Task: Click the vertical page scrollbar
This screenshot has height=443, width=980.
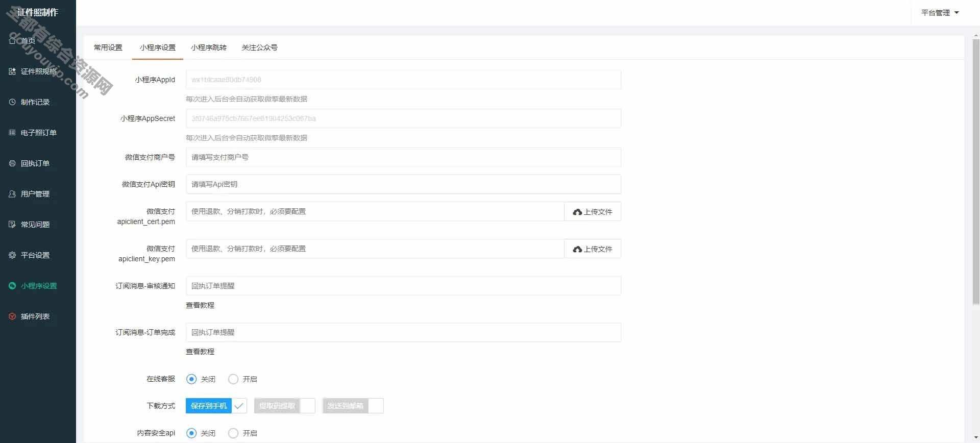Action: point(976,171)
